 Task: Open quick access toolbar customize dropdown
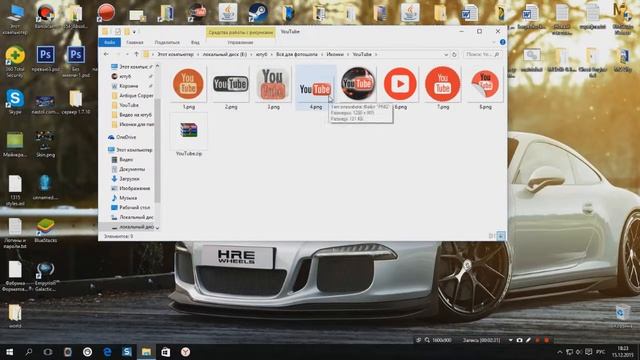[134, 32]
